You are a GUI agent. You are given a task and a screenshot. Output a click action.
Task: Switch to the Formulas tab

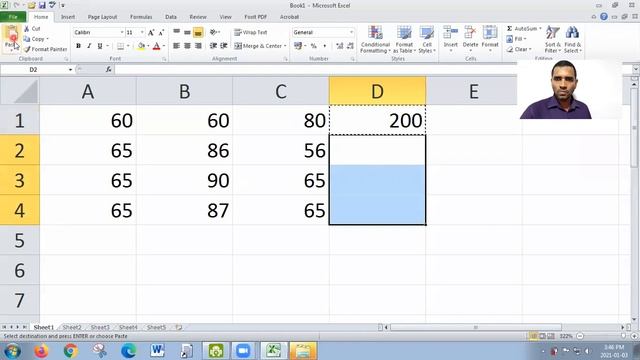tap(141, 17)
